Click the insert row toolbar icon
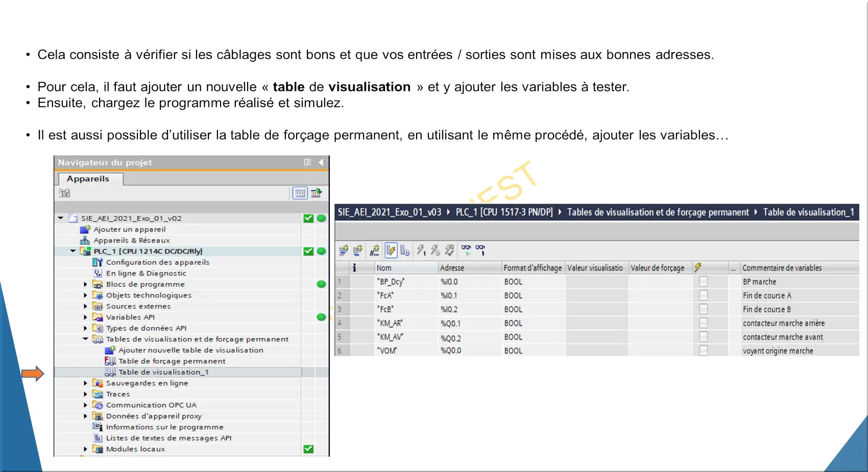 (x=344, y=250)
